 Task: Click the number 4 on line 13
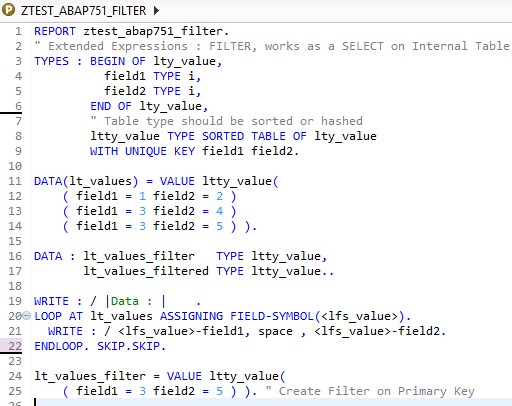[x=219, y=211]
